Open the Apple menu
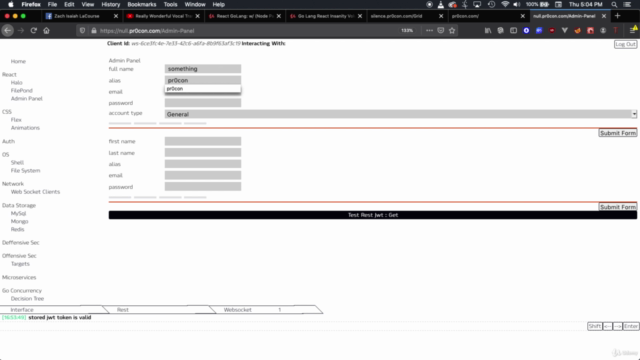This screenshot has width=640, height=360. point(11,4)
